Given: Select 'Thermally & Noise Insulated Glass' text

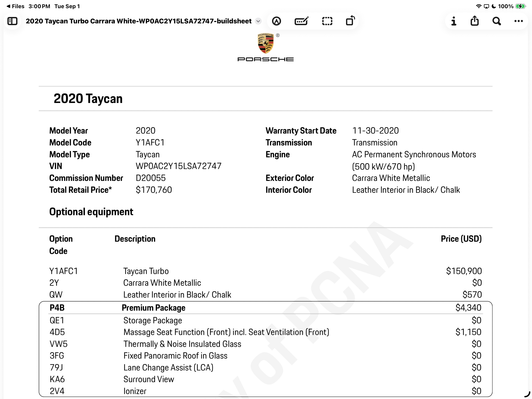Looking at the screenshot, I should (x=182, y=344).
